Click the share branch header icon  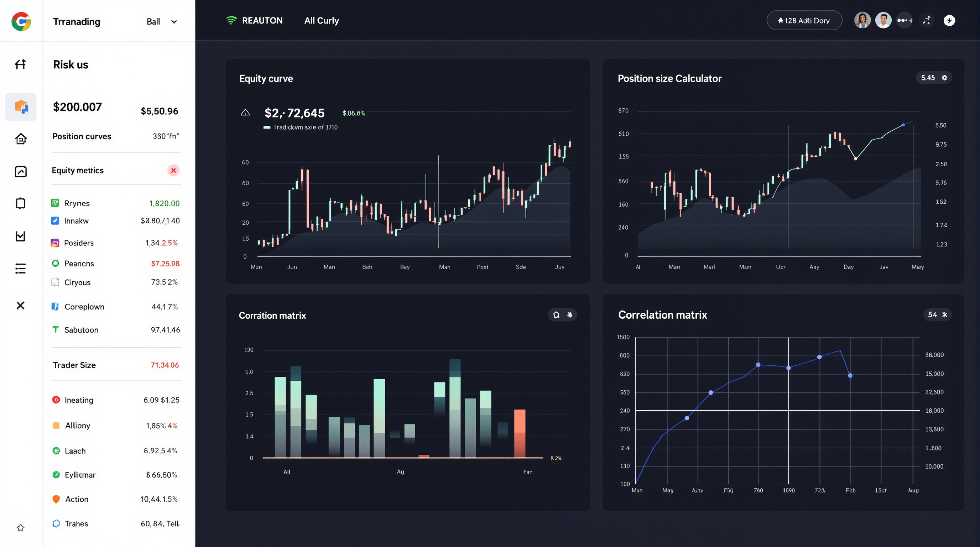(x=927, y=20)
